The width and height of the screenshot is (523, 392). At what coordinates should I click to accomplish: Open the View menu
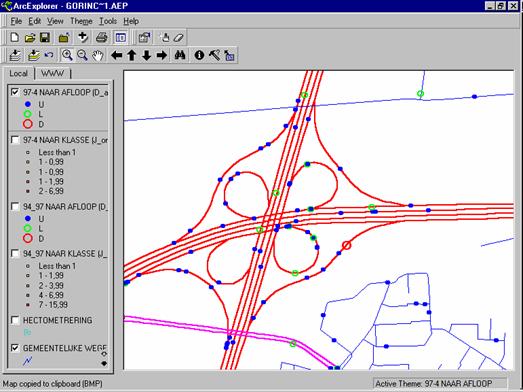[x=55, y=21]
